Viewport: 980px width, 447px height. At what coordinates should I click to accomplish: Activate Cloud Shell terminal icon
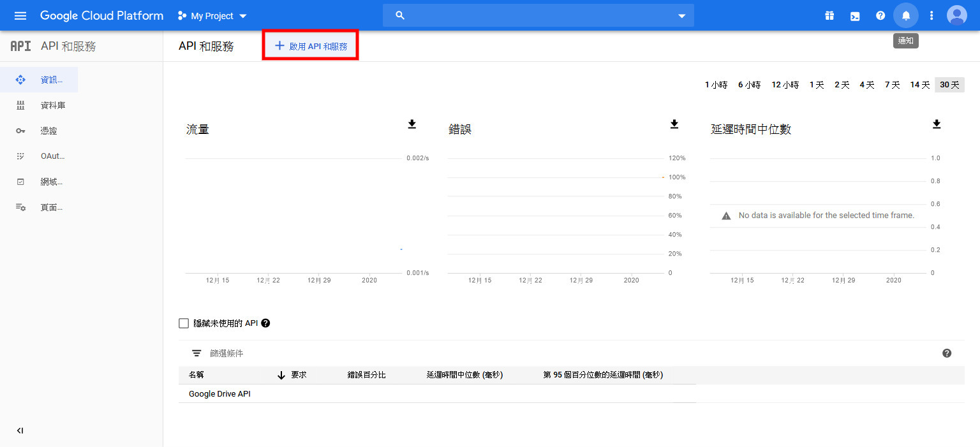[x=855, y=16]
